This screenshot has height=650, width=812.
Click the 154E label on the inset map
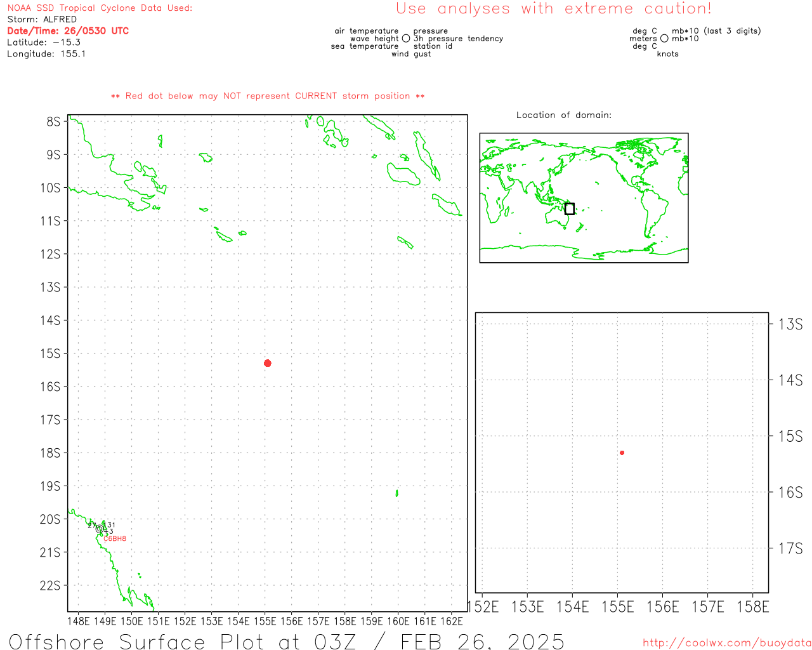click(573, 607)
